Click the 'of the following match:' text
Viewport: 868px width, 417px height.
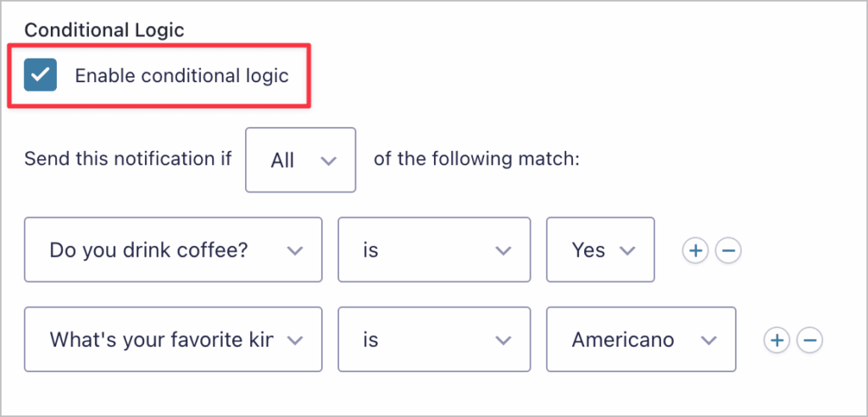click(x=476, y=159)
